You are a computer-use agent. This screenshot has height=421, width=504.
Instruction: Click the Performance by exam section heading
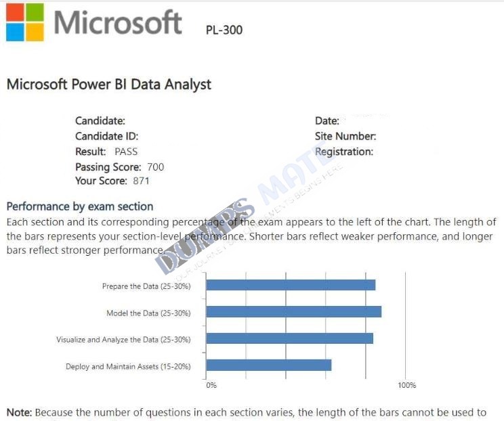tap(80, 206)
